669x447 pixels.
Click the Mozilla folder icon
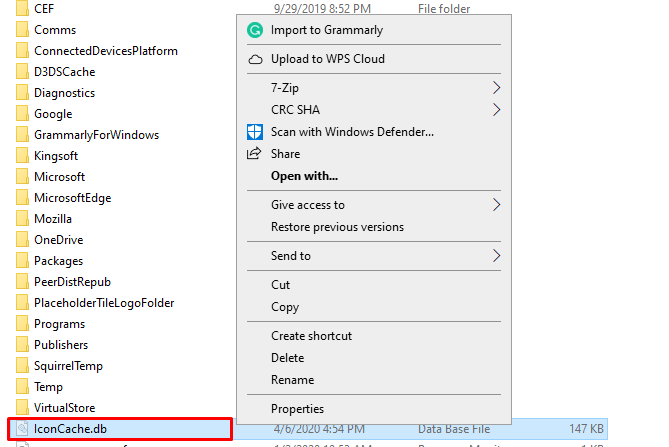click(22, 219)
